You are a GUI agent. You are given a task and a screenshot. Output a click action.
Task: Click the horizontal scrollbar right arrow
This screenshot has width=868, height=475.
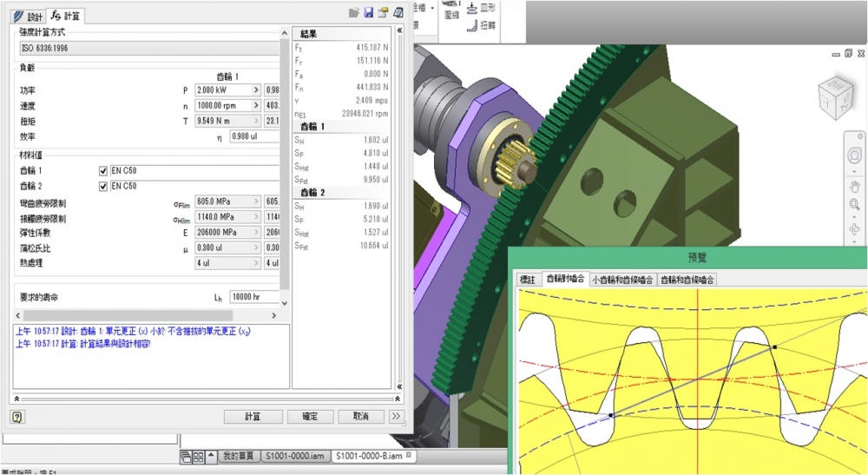(273, 315)
